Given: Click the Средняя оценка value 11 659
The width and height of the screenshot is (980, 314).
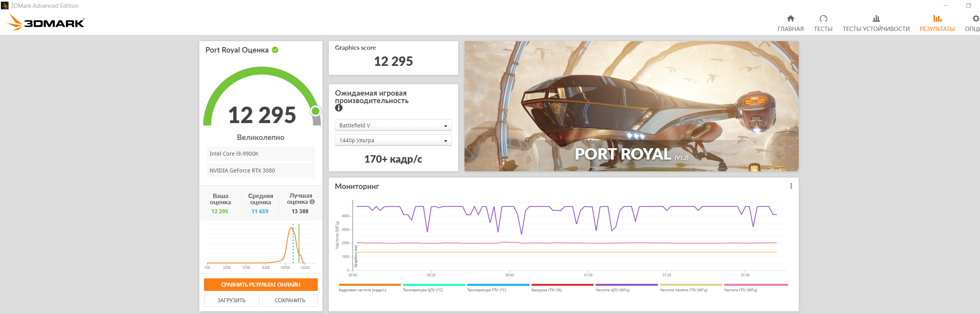Looking at the screenshot, I should [260, 211].
